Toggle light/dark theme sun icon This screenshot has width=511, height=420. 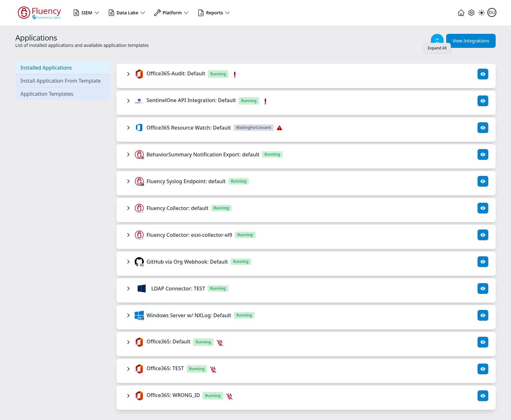pyautogui.click(x=482, y=13)
